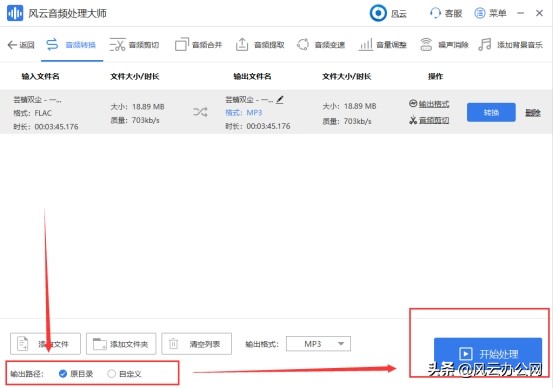Click the music note icon
Screen dimensions: 554x388
pyautogui.click(x=485, y=45)
